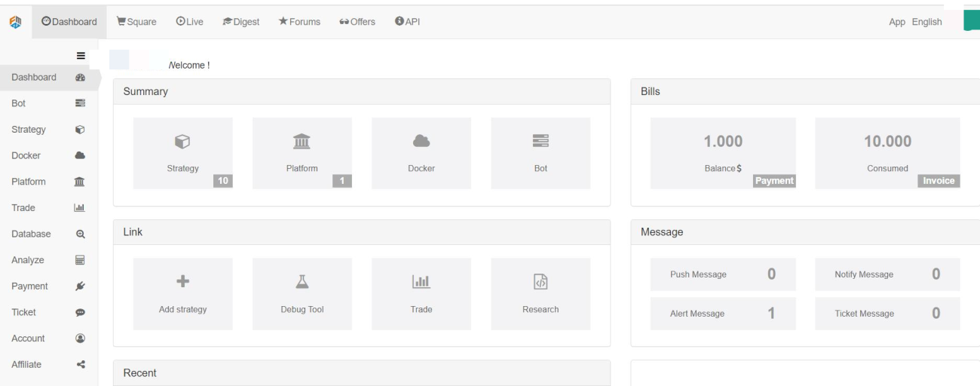Select Analyze label in the sidebar
The height and width of the screenshot is (386, 980).
pos(28,260)
